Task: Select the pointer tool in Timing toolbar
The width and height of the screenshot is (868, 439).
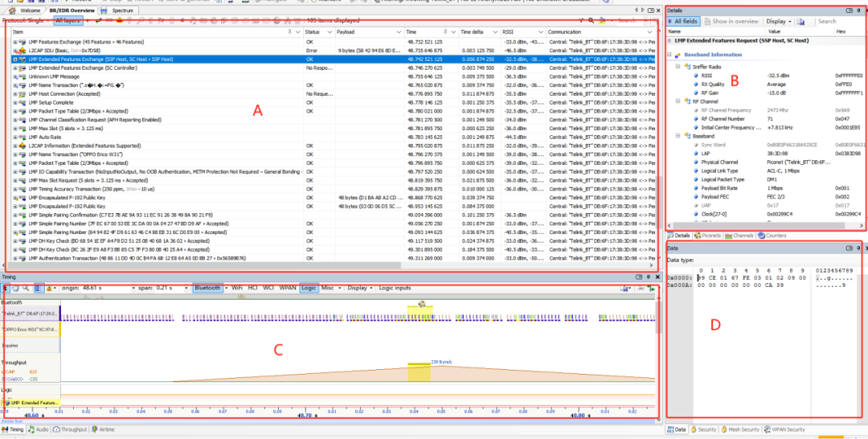Action: pos(6,288)
